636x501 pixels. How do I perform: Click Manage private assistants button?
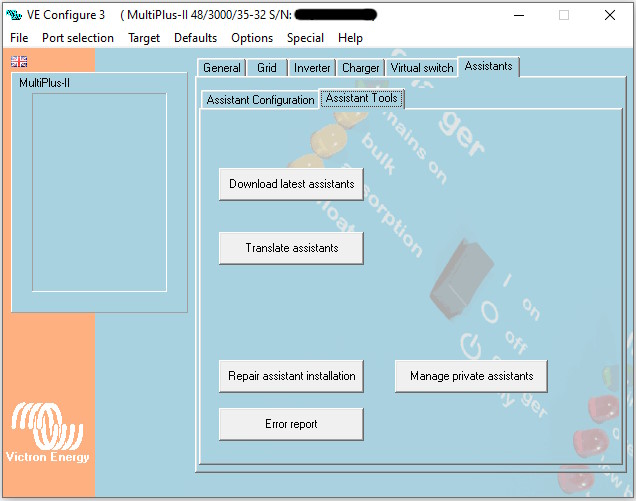pos(471,376)
